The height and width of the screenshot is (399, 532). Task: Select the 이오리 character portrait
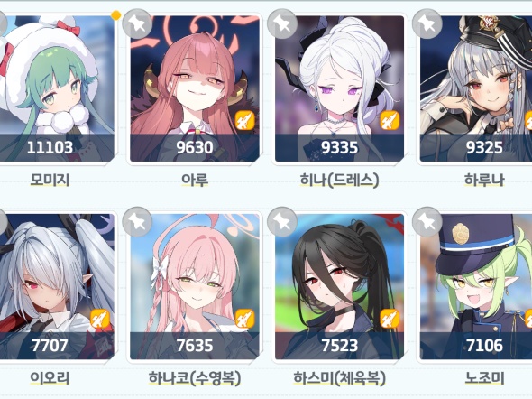[56, 286]
